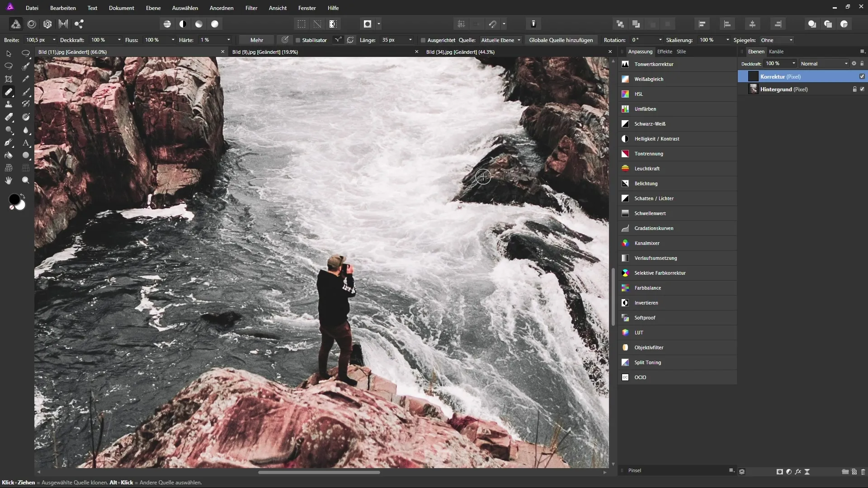
Task: Toggle the layer lock icon beside blend mode
Action: pyautogui.click(x=862, y=64)
